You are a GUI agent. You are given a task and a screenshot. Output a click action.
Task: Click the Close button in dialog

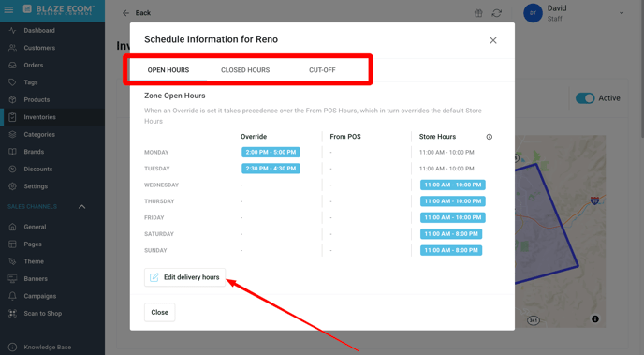(160, 312)
